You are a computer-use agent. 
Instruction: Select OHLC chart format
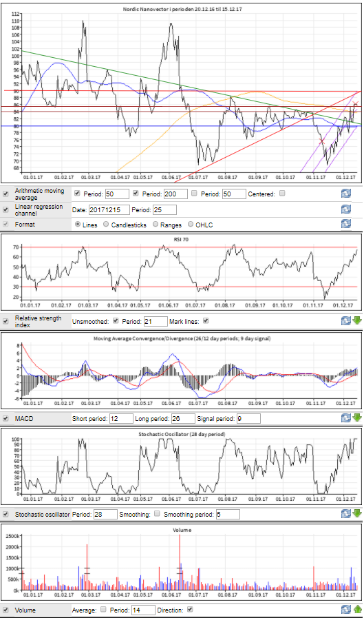(x=191, y=225)
